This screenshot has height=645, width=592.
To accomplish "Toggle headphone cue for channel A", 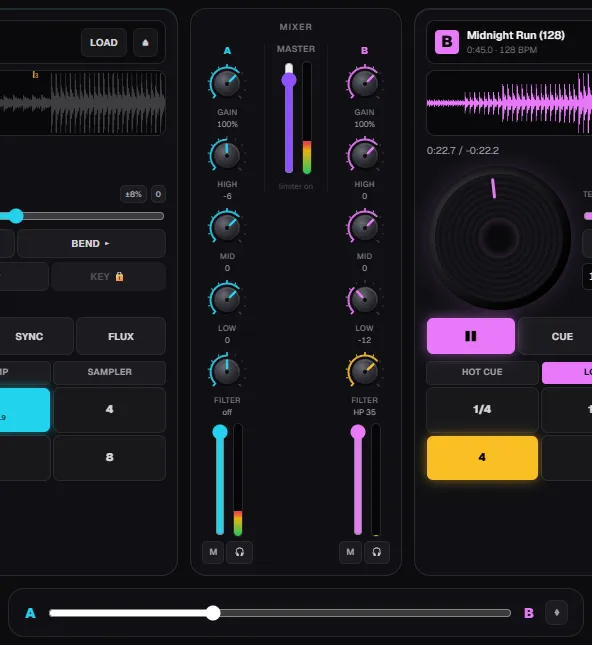I will point(239,552).
